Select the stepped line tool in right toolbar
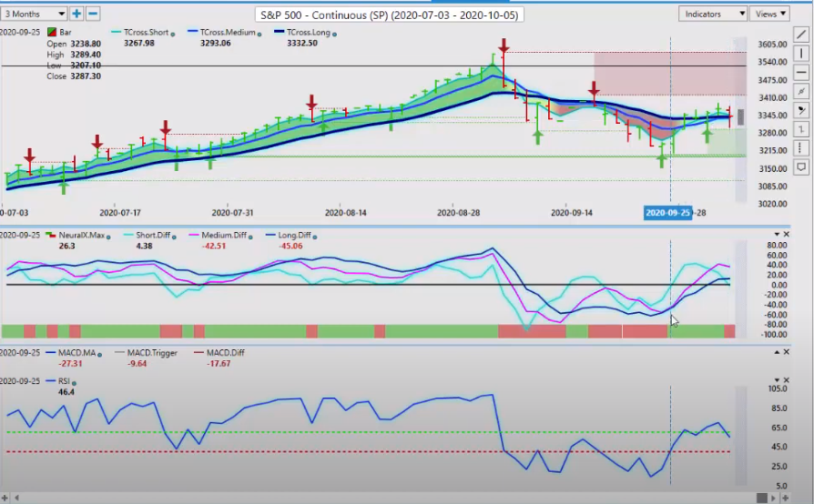This screenshot has width=814, height=504. coord(801,128)
